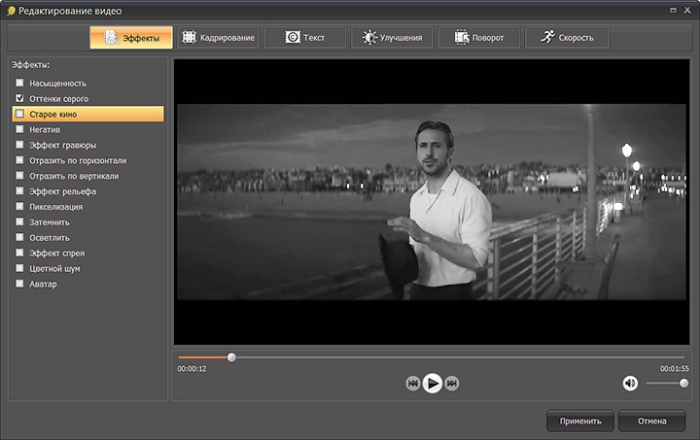Mute audio with the speaker icon

[x=630, y=383]
